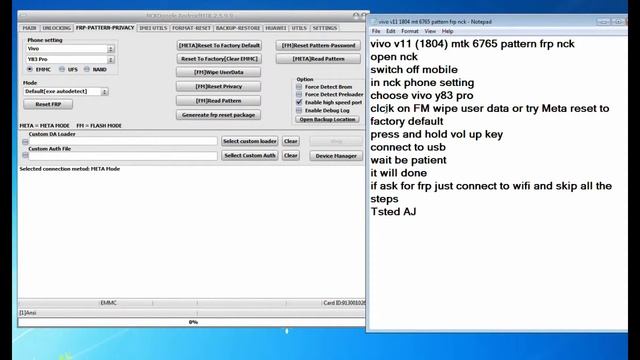Click Select custom loader button
The height and width of the screenshot is (360, 640).
click(250, 141)
